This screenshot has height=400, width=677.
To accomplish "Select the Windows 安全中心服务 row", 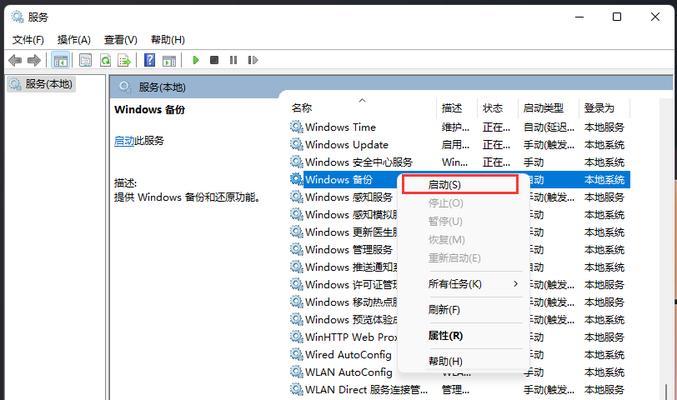I will tap(460, 162).
